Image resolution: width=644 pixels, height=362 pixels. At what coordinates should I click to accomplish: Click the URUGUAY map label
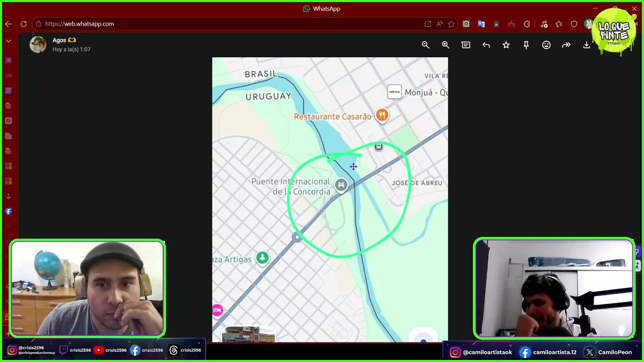point(268,96)
